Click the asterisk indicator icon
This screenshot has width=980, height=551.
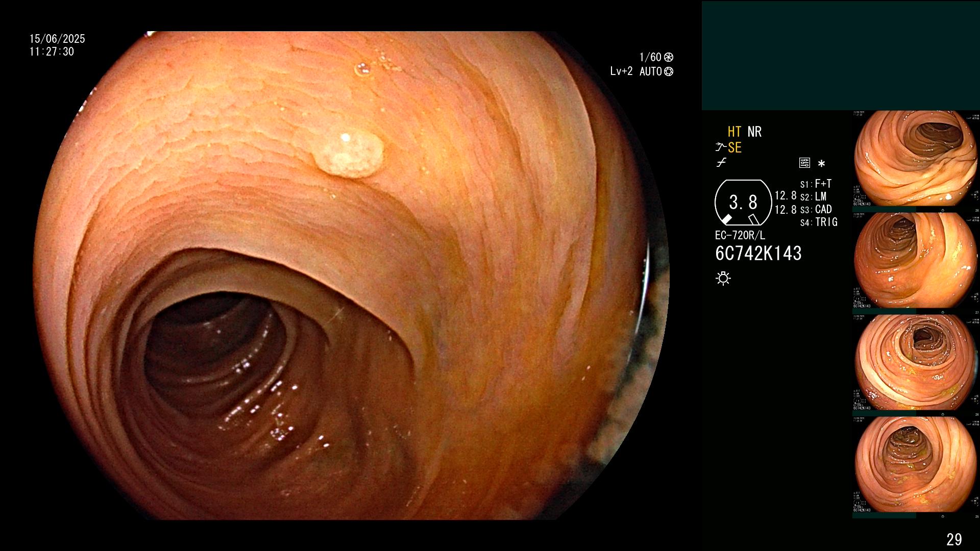(821, 164)
